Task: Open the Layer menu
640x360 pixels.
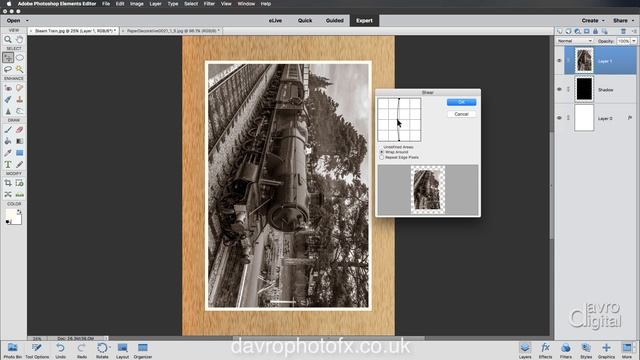Action: [155, 4]
